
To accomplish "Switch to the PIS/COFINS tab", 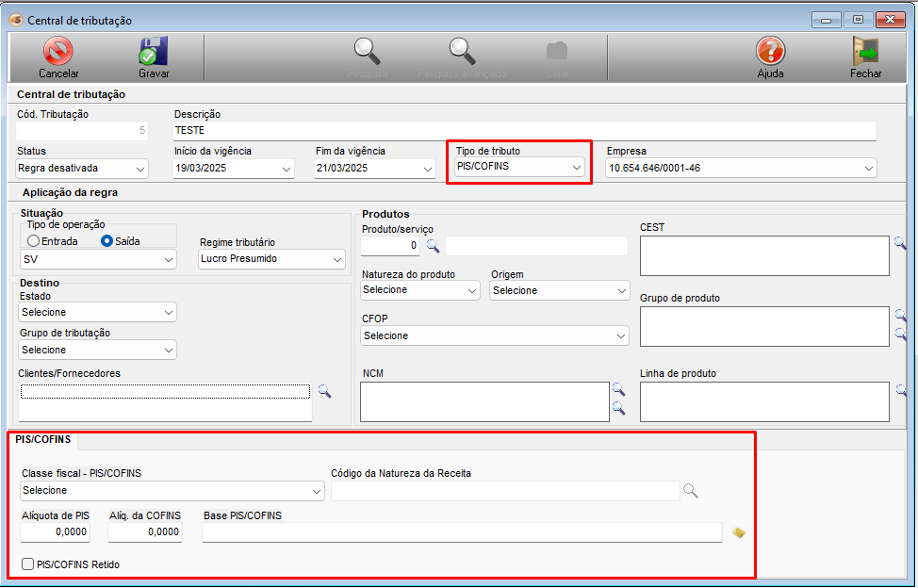I will tap(43, 440).
